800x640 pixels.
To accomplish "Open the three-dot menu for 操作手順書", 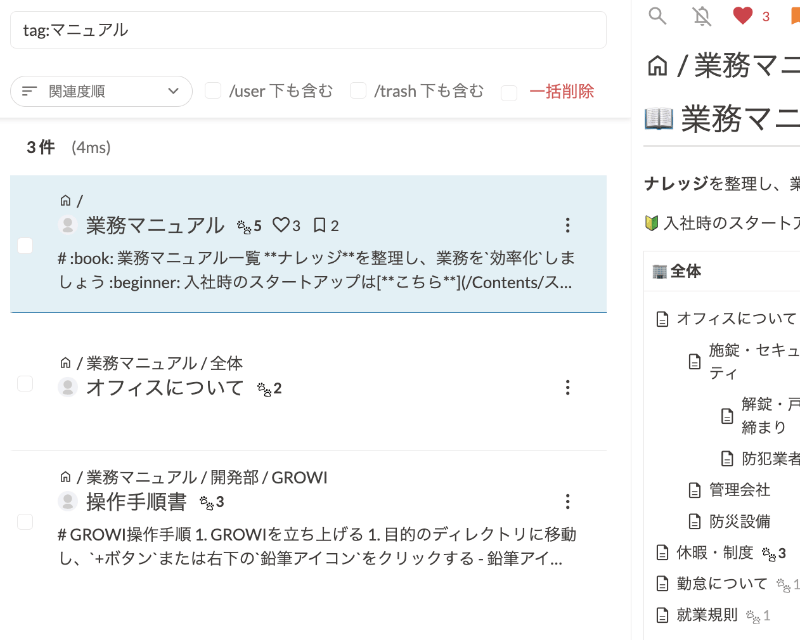I will click(567, 501).
